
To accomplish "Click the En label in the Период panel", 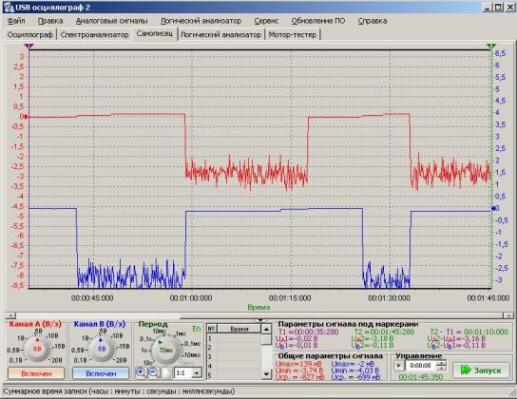I will [197, 328].
